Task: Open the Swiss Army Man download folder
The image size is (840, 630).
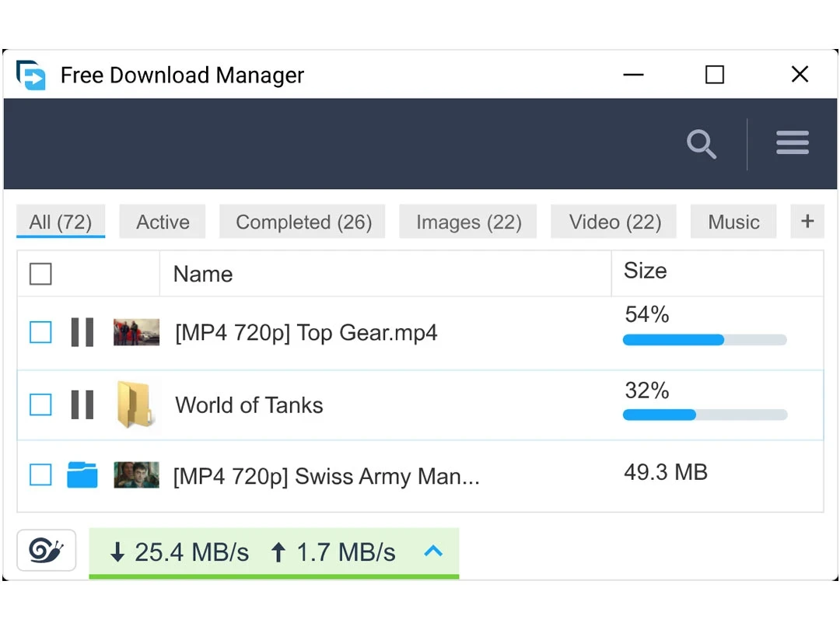Action: (x=82, y=475)
